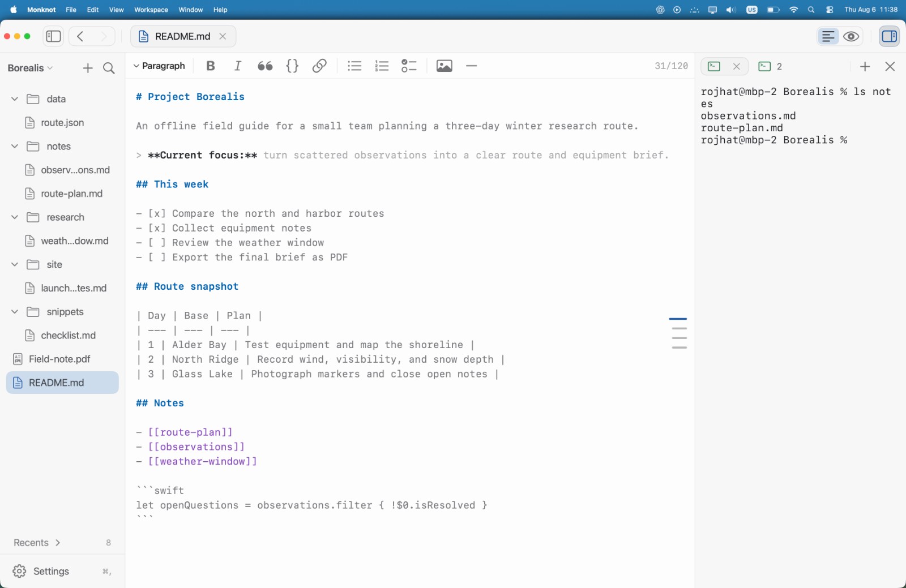Viewport: 906px width, 588px height.
Task: Add a new terminal session
Action: tap(865, 66)
